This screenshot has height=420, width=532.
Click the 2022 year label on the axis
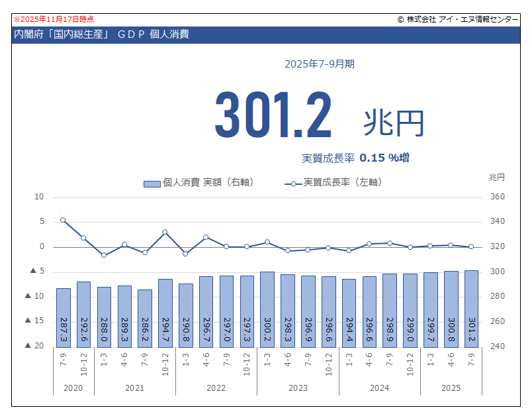tap(216, 388)
